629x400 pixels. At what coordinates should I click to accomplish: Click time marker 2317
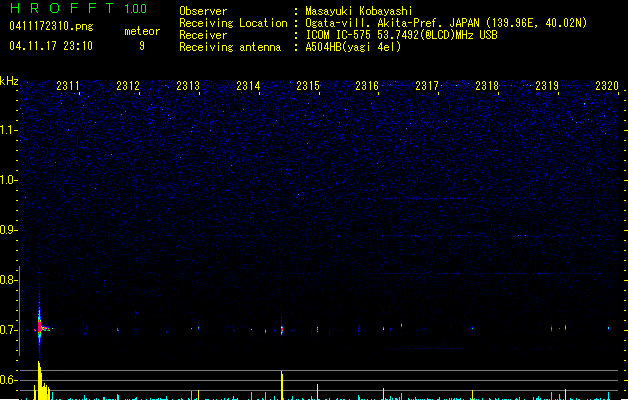coord(427,86)
